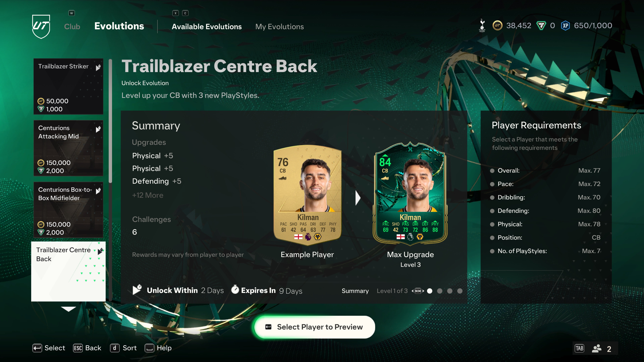Go to previous level with left NUM arrow
This screenshot has width=644, height=362.
[x=413, y=291]
